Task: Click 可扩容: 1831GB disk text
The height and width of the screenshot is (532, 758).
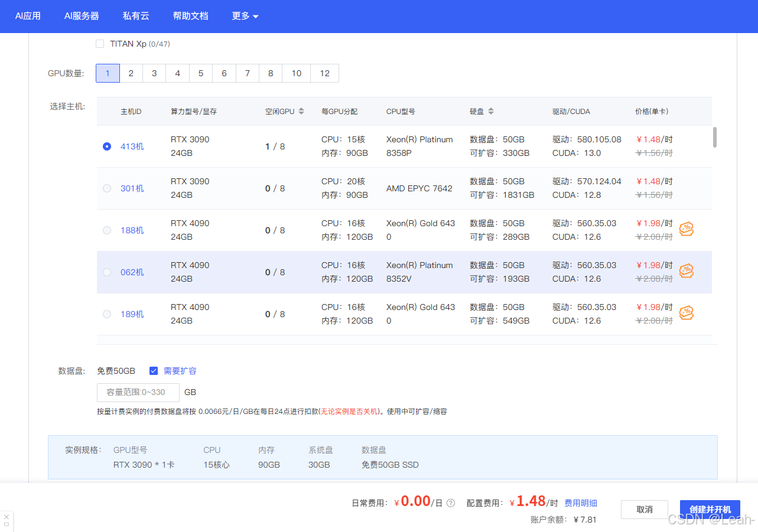Action: coord(502,195)
